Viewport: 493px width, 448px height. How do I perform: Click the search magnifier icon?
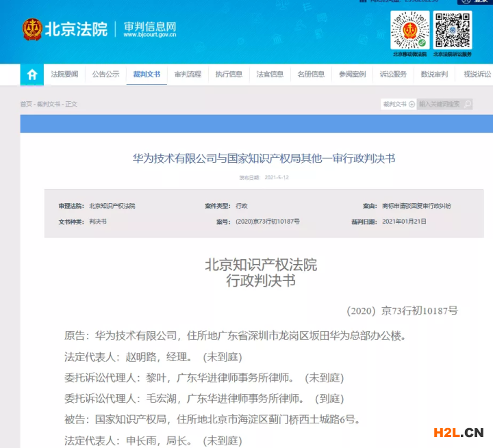468,104
